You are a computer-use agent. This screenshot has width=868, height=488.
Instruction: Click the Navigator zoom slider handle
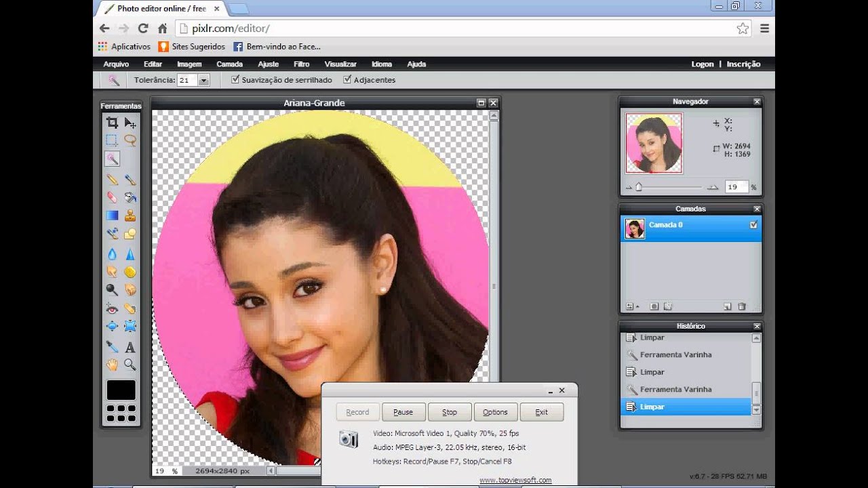click(x=638, y=187)
